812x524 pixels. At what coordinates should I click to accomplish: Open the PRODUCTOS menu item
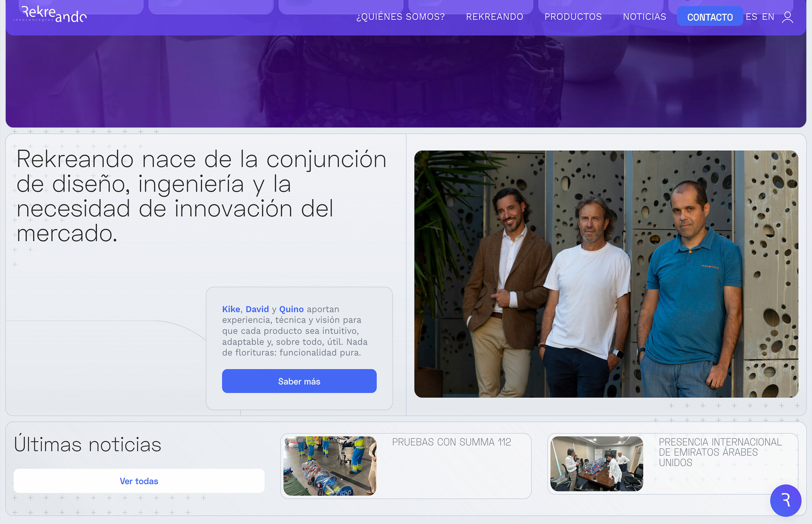[573, 16]
